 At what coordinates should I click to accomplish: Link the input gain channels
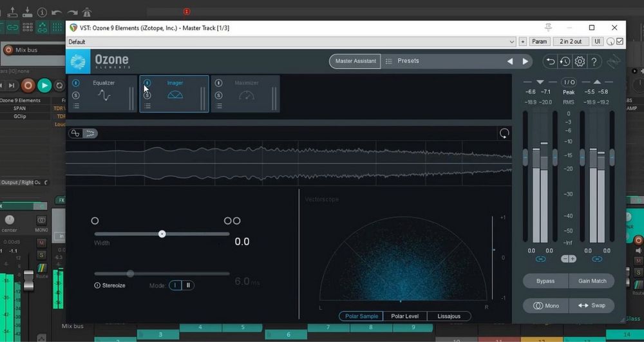(540, 259)
